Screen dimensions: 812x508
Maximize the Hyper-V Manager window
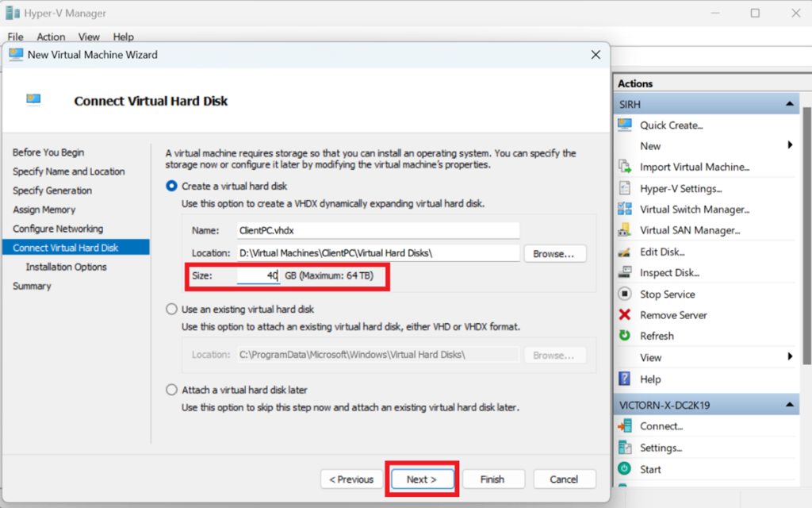click(x=755, y=13)
